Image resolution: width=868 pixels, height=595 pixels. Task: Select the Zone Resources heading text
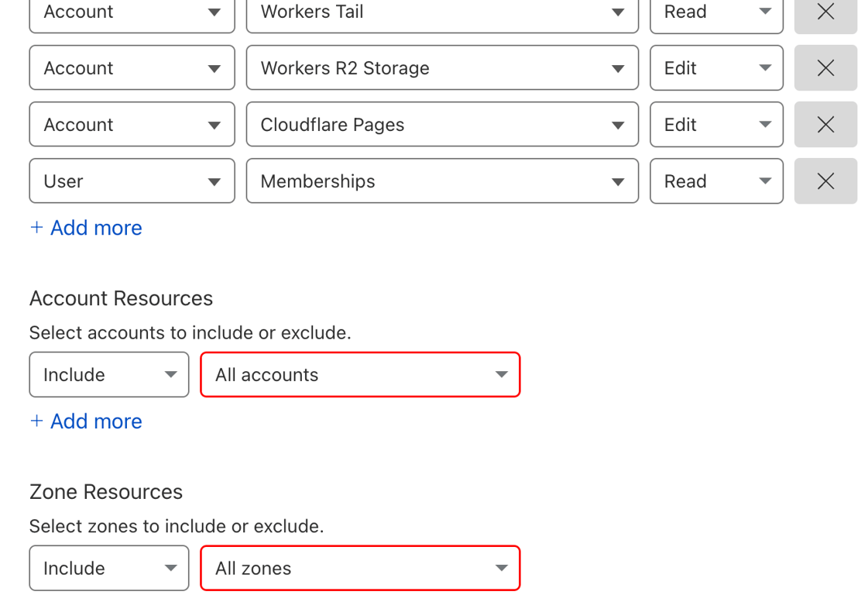(106, 491)
